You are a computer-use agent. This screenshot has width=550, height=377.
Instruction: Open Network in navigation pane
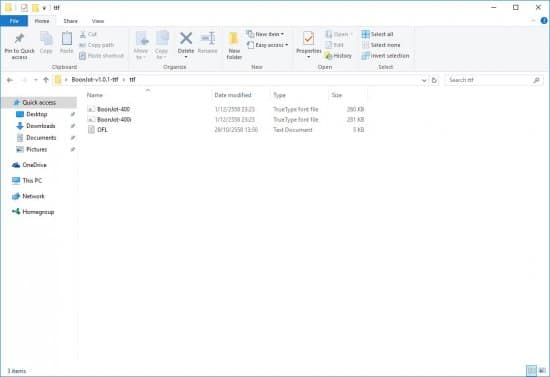click(x=33, y=196)
